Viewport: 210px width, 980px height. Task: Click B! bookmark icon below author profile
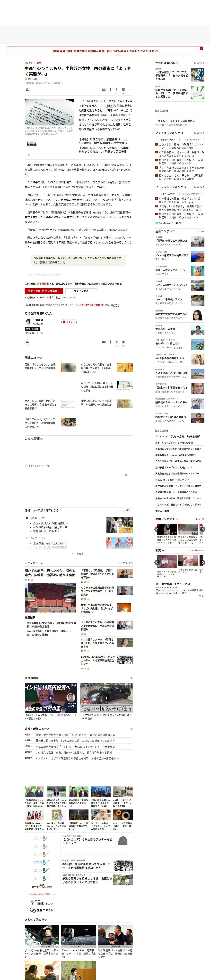(123, 342)
